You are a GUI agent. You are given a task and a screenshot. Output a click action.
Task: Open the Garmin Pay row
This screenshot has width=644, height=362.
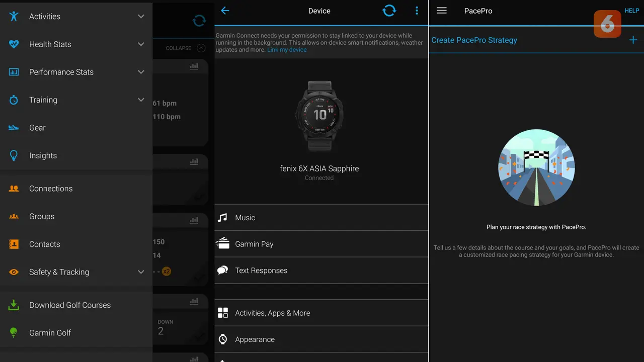coord(321,244)
